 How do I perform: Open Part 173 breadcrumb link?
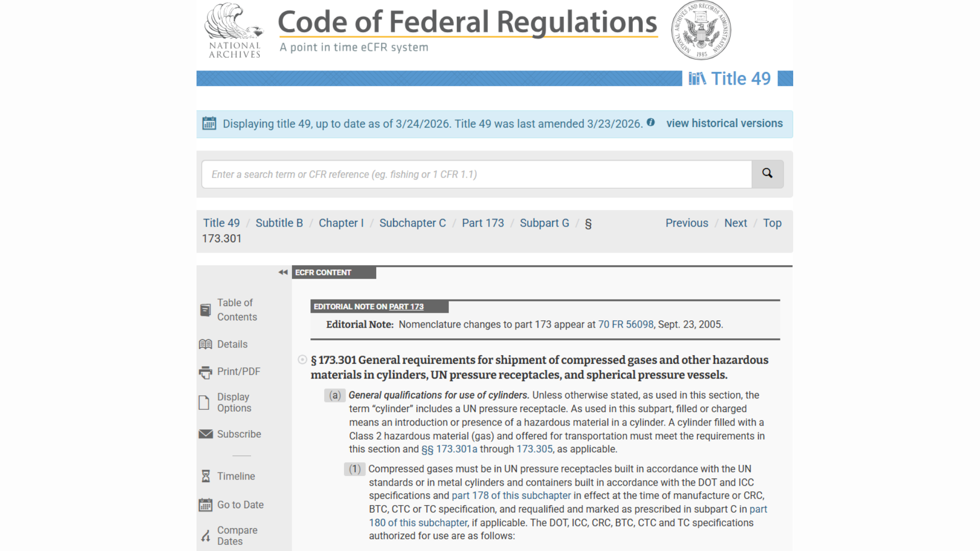[482, 223]
